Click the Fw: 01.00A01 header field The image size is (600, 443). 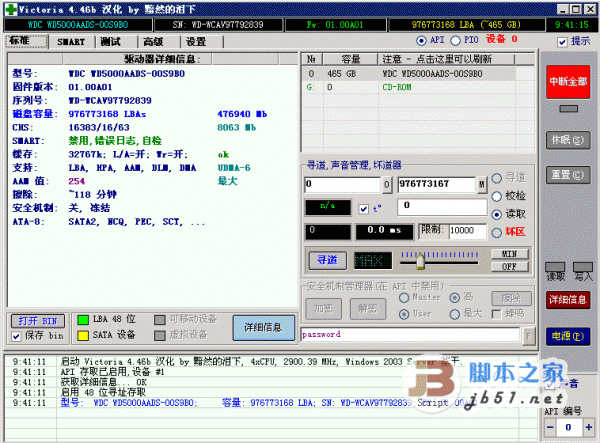[x=335, y=25]
